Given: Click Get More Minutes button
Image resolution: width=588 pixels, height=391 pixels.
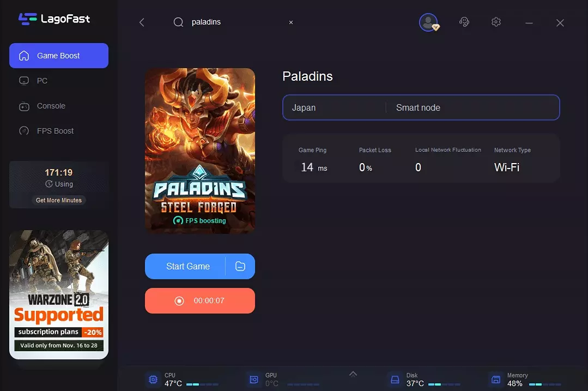Looking at the screenshot, I should pos(59,200).
